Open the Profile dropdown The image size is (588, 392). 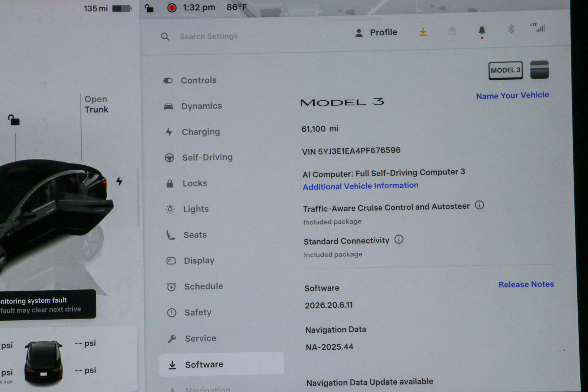376,33
